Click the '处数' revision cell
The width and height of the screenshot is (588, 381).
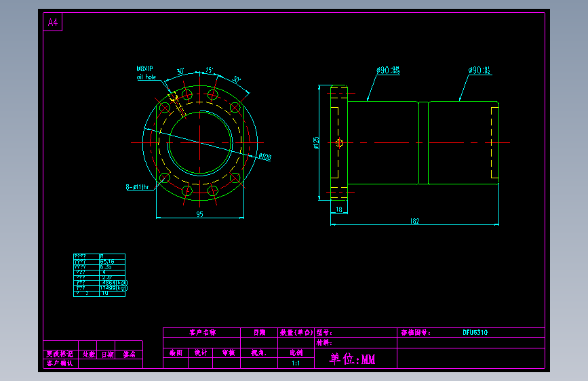(89, 355)
